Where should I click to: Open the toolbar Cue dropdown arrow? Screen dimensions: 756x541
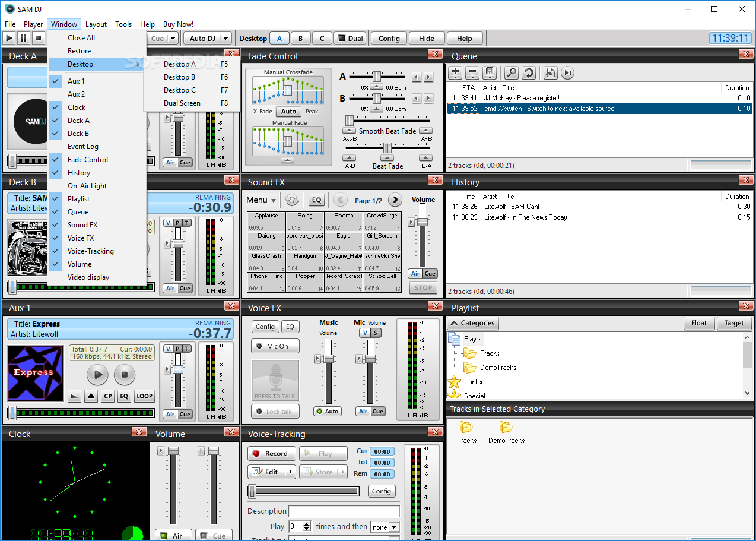click(x=173, y=39)
